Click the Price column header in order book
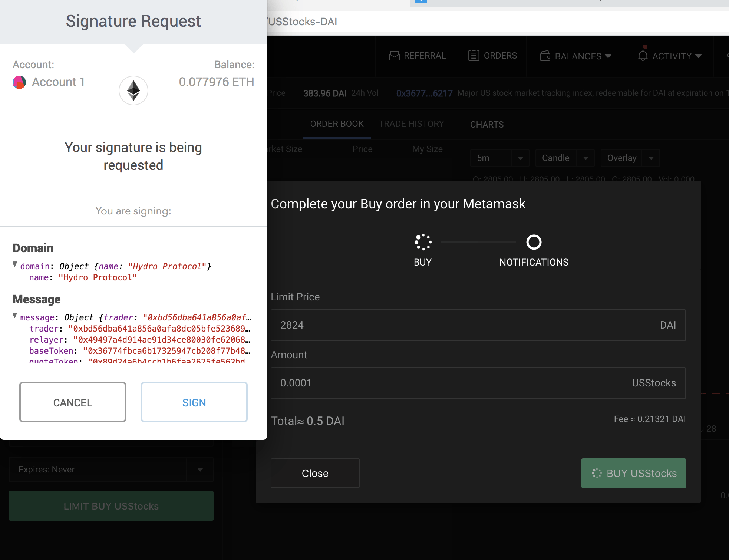 pos(362,149)
